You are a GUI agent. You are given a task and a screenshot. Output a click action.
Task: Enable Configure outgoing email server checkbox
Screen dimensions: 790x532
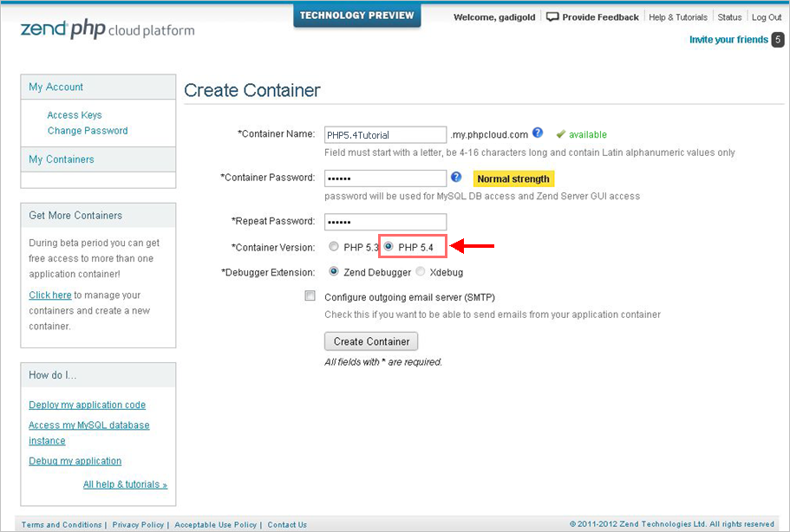pyautogui.click(x=310, y=296)
